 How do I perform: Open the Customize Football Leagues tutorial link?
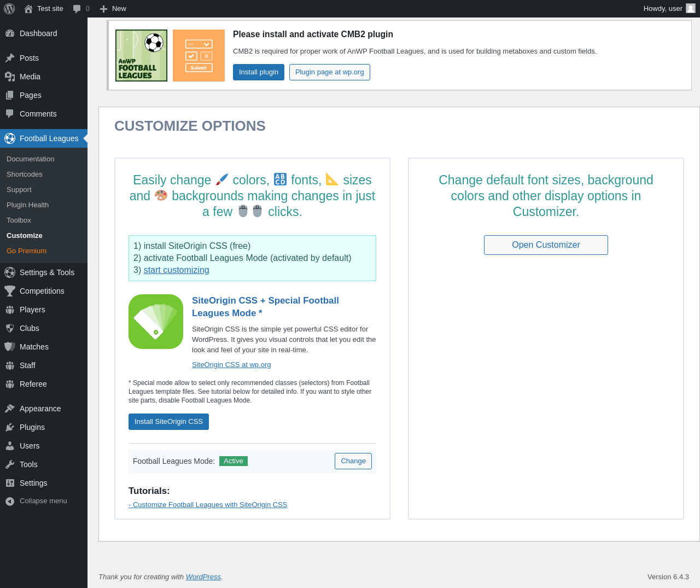point(208,505)
